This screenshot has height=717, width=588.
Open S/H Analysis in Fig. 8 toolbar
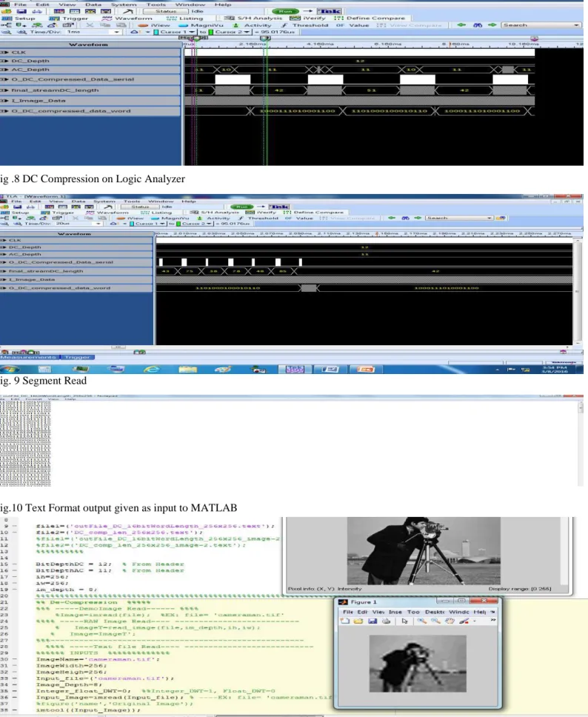click(253, 19)
